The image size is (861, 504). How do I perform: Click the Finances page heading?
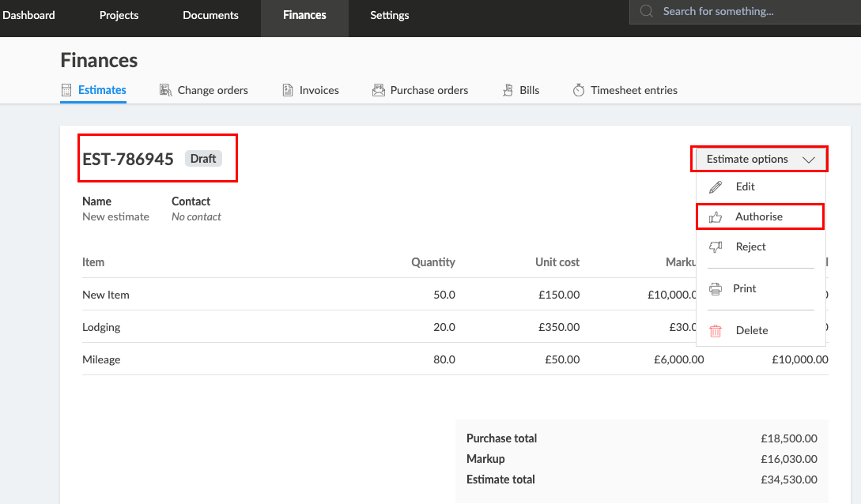[x=99, y=60]
